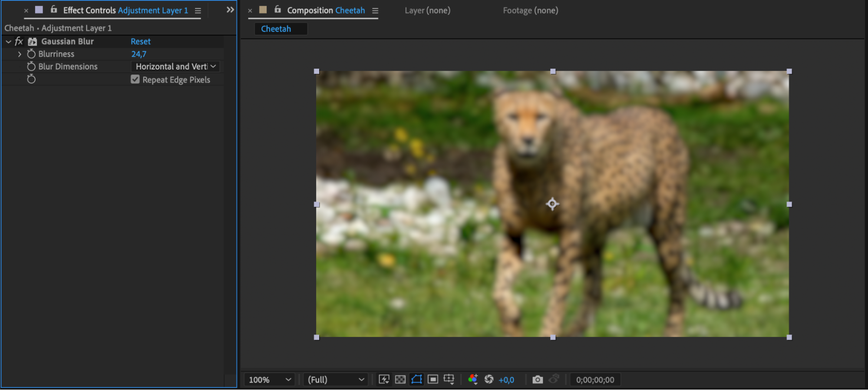
Task: Open the magnification 100% dropdown
Action: [269, 380]
